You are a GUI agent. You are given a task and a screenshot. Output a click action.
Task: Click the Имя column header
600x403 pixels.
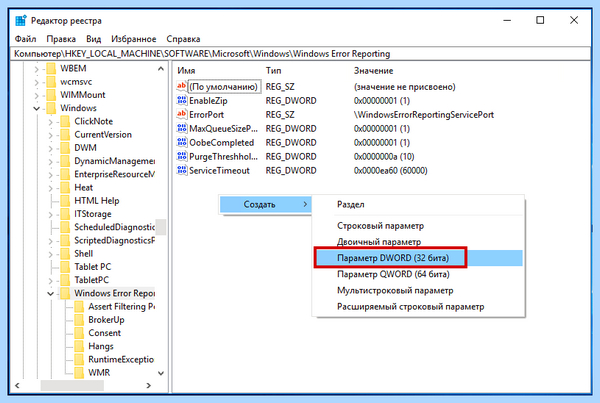186,71
